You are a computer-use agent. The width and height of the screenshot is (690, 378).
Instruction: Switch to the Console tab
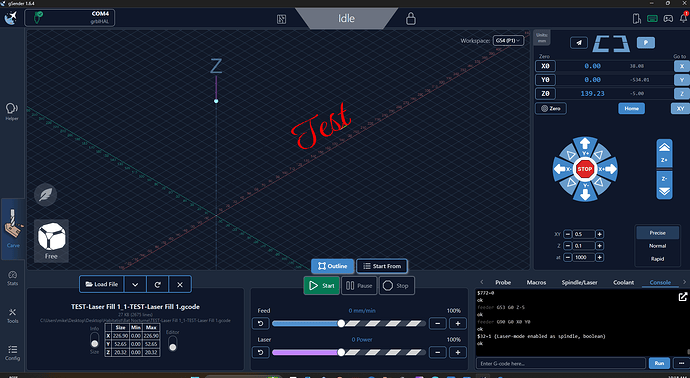coord(660,283)
